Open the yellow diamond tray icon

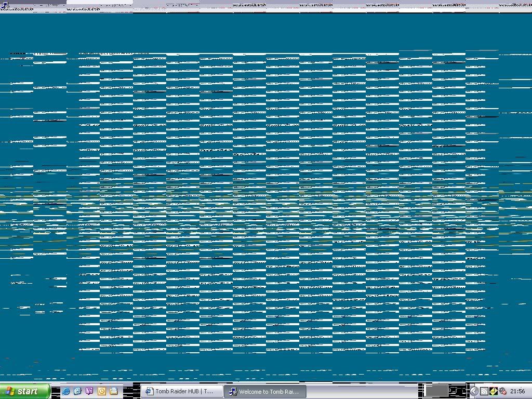494,392
